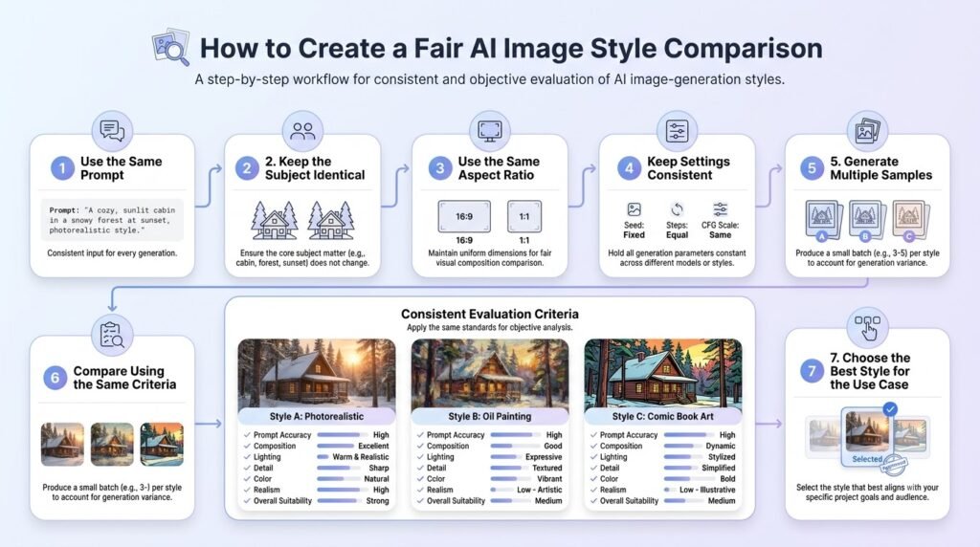Click the Overall Suitability checkmark under Style C
The width and height of the screenshot is (980, 547).
[593, 501]
